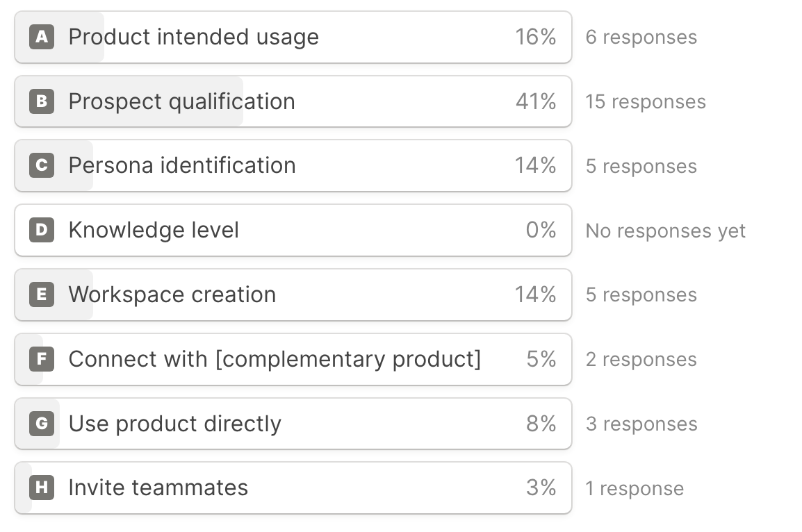
Task: Open the 6 responses link
Action: 641,38
